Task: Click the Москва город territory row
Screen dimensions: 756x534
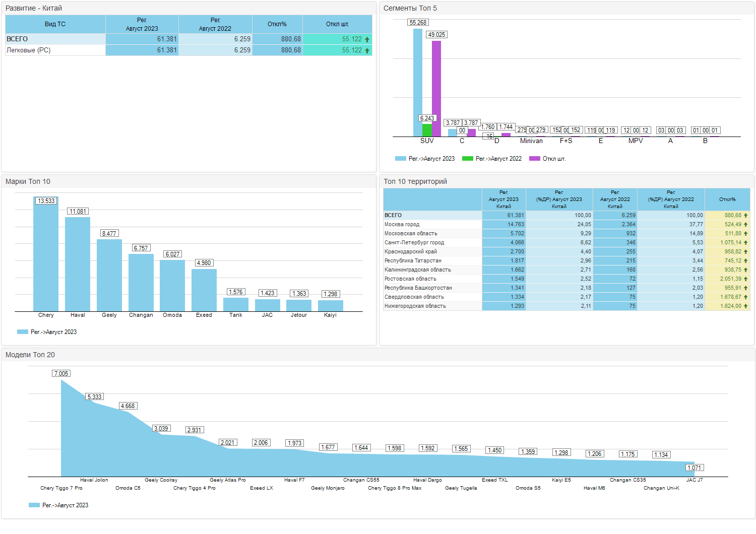Action: click(566, 225)
